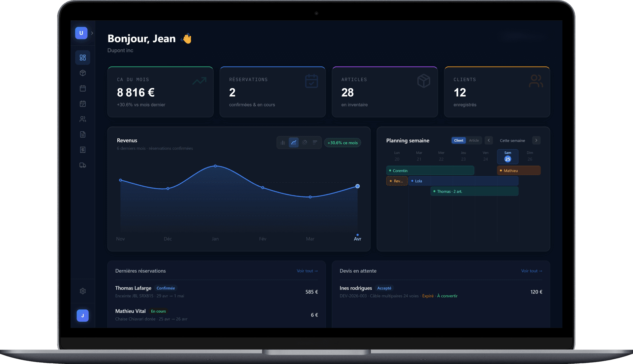The width and height of the screenshot is (633, 364).
Task: Select Saturday 25 in the planning
Action: [508, 157]
